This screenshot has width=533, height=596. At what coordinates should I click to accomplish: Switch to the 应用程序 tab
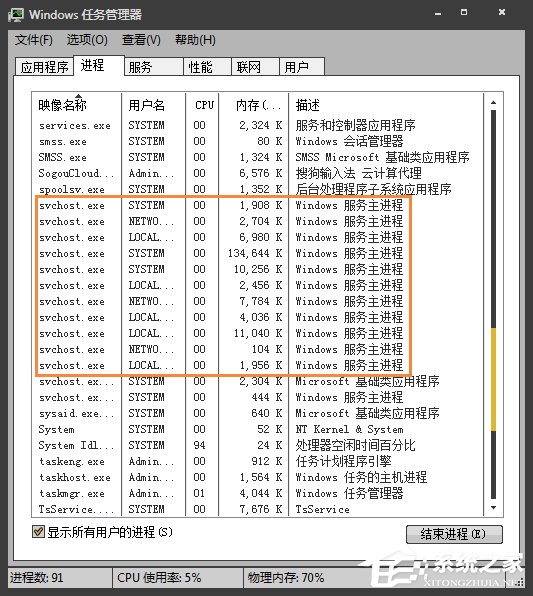[x=44, y=67]
